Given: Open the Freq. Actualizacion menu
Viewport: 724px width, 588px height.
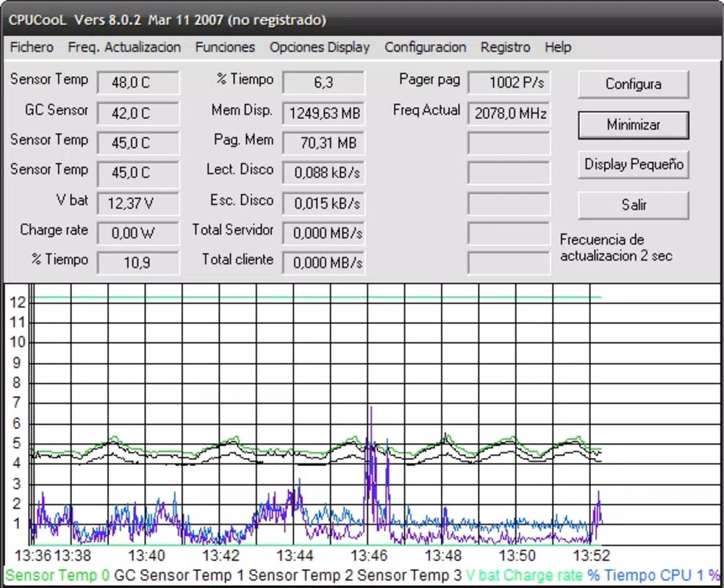Looking at the screenshot, I should tap(124, 47).
